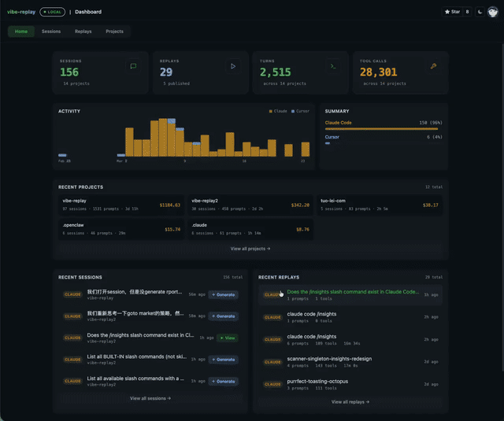This screenshot has height=421, width=504.
Task: Click the tallest activity bar with Cursor segment
Action: pyautogui.click(x=172, y=138)
